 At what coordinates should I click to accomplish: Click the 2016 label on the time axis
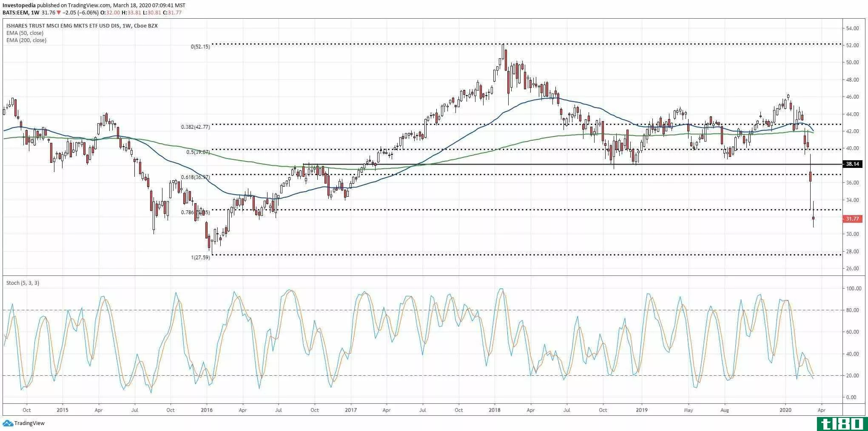(206, 411)
